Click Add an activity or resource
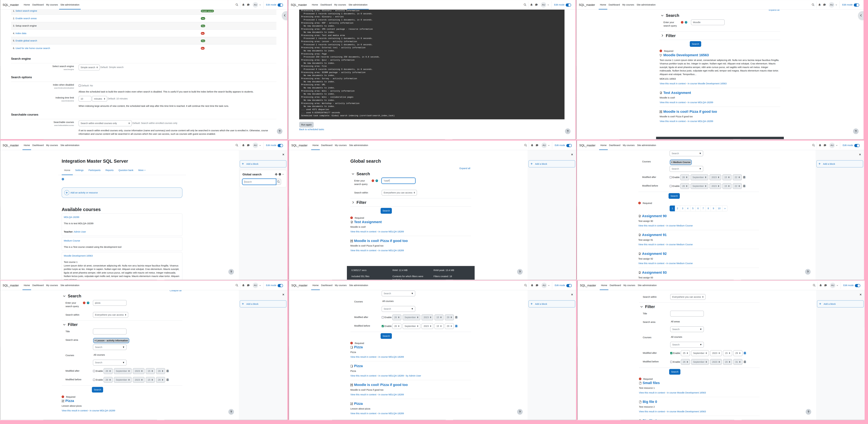 pos(122,193)
